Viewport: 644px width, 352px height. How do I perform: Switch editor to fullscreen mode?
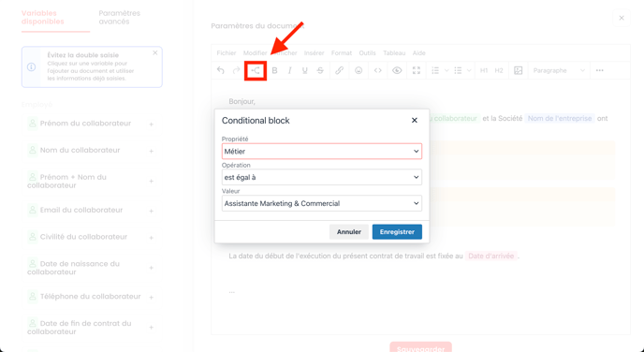point(417,70)
